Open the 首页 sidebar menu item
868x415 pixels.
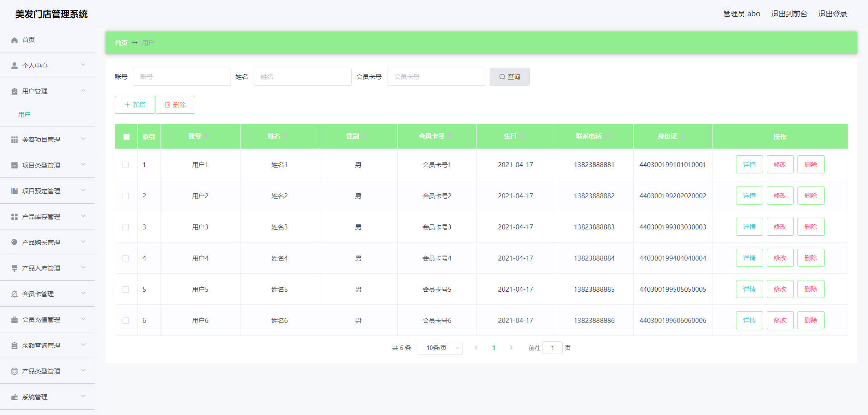pos(47,40)
